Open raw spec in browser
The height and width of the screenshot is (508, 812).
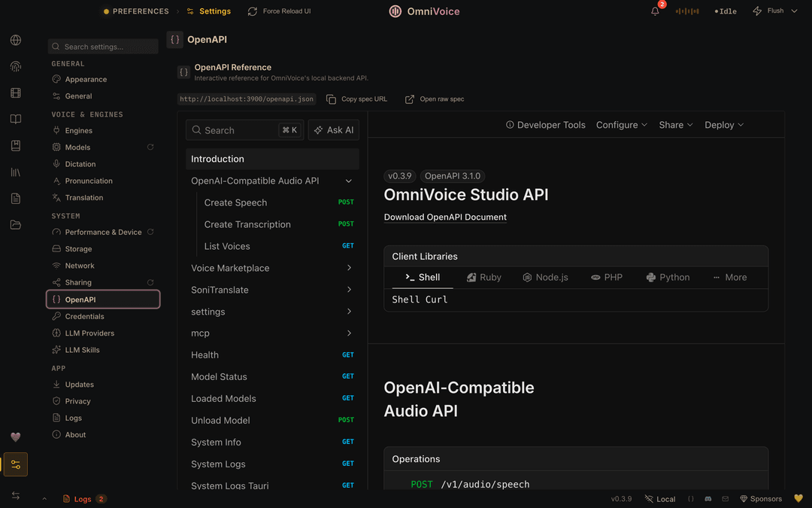[435, 99]
